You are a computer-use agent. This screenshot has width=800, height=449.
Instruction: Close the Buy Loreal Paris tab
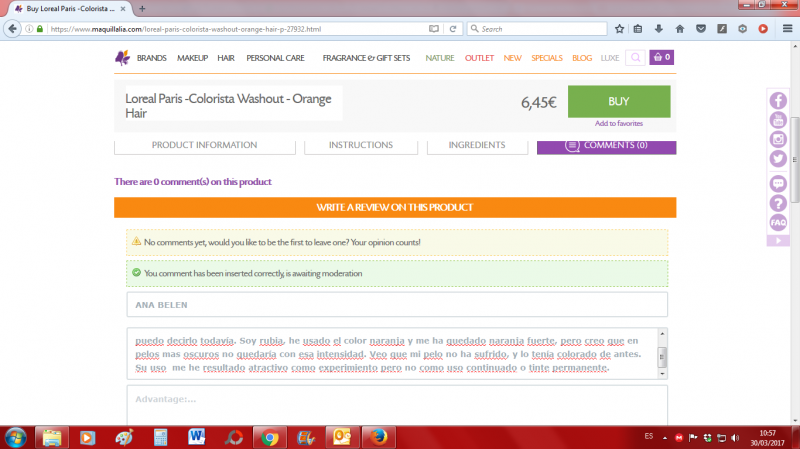point(123,9)
